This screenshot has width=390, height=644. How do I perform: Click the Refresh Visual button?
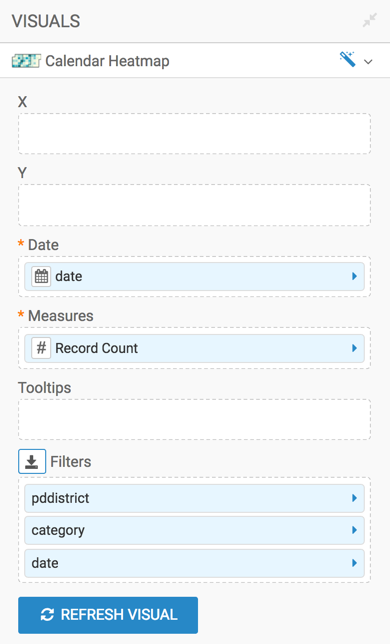coord(108,615)
